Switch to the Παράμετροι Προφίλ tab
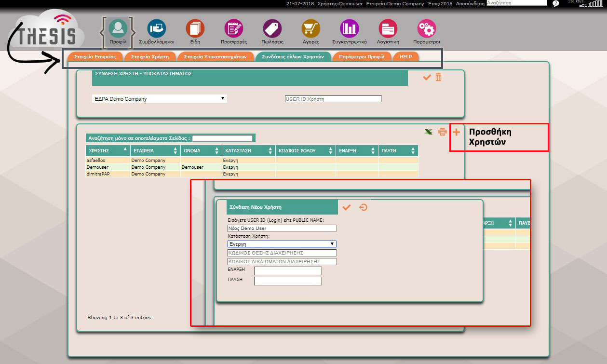The image size is (607, 364). 362,56
